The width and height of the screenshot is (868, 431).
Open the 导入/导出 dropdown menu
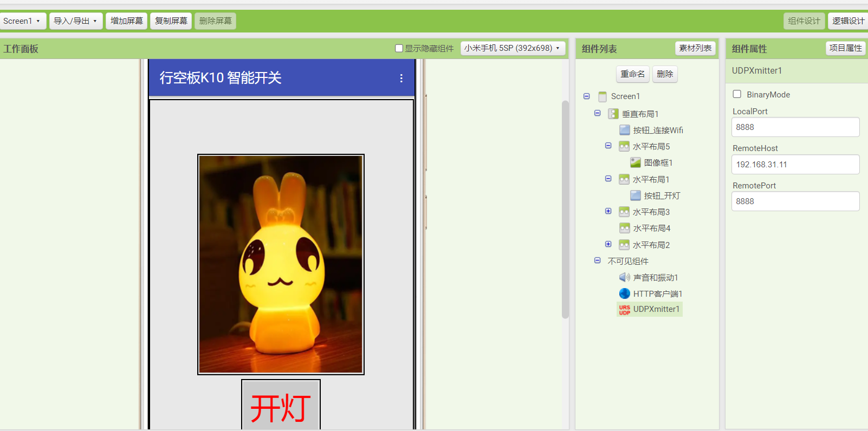[76, 21]
